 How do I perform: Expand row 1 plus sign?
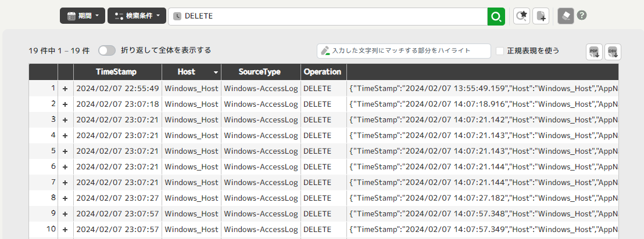click(65, 89)
